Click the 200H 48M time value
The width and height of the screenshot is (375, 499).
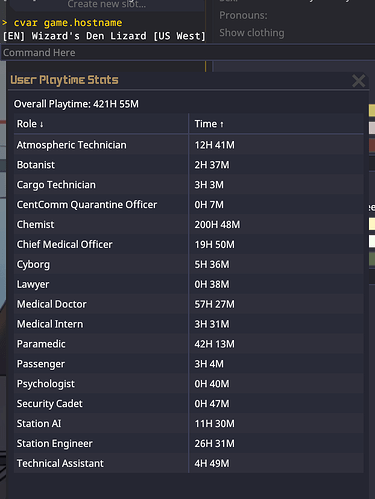tap(217, 225)
